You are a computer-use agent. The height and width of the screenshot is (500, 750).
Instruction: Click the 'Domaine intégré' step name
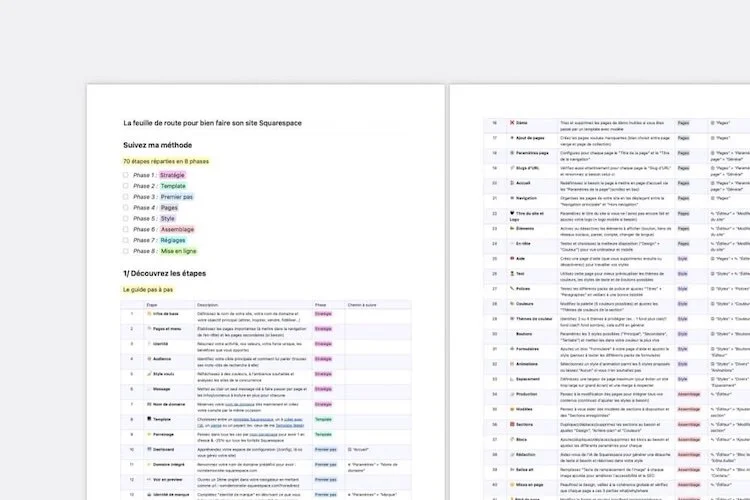168,464
